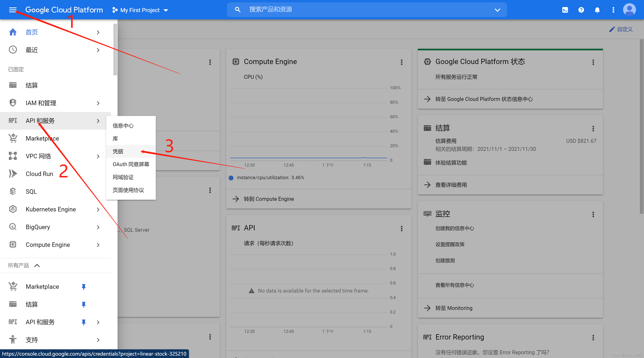Click the 自定义 pencil customize button

(621, 29)
